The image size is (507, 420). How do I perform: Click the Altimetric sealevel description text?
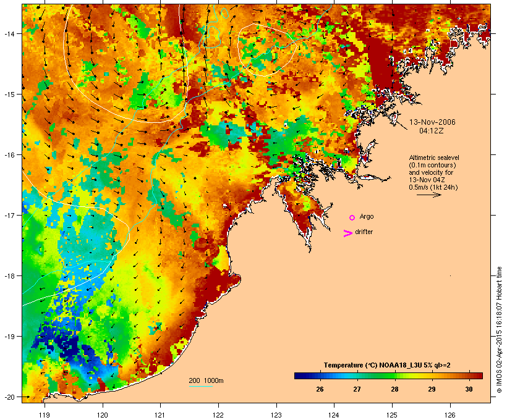433,172
